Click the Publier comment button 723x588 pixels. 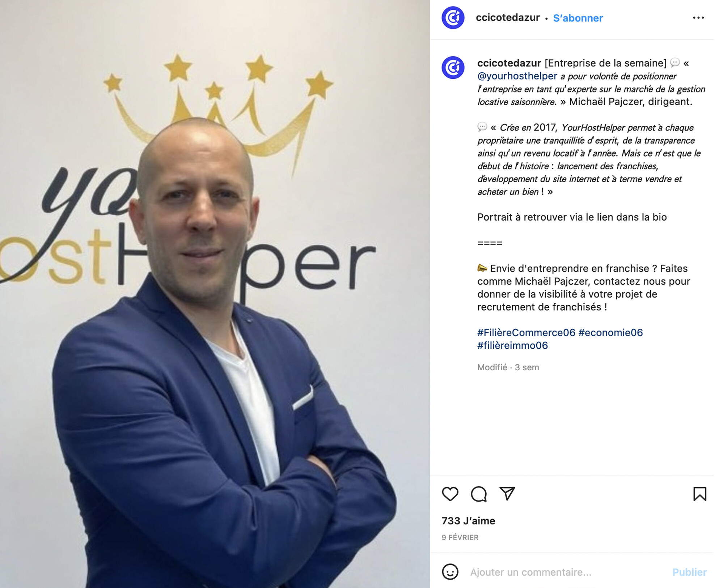[x=689, y=572]
